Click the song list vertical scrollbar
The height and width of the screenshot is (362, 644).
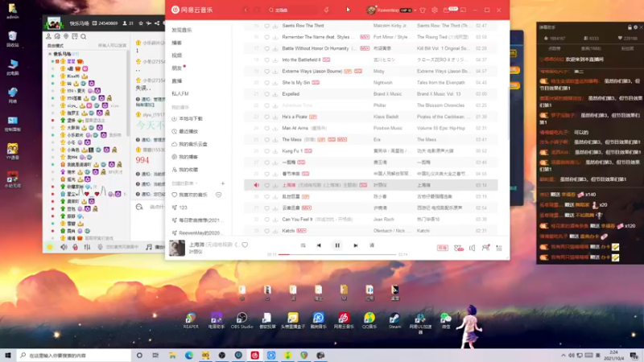[508, 113]
